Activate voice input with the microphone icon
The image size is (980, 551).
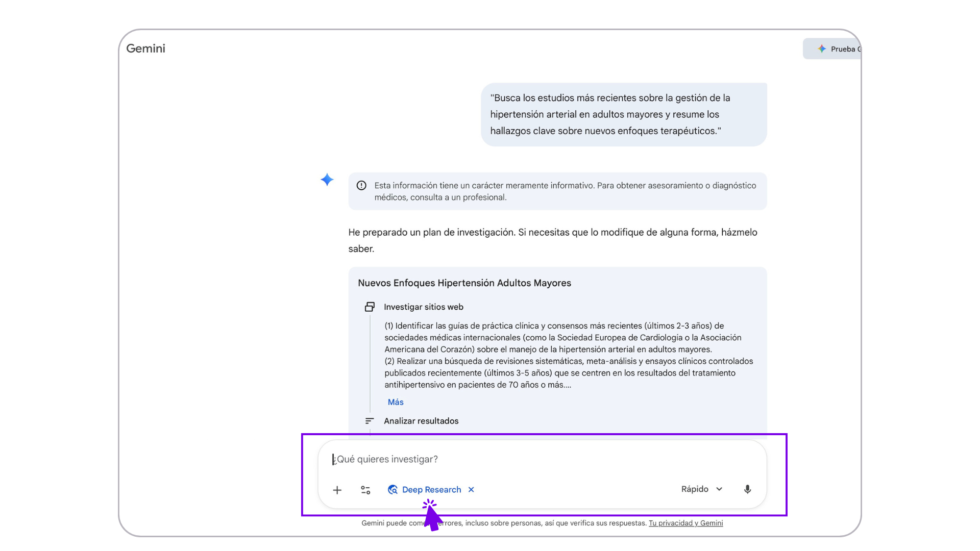click(x=747, y=489)
